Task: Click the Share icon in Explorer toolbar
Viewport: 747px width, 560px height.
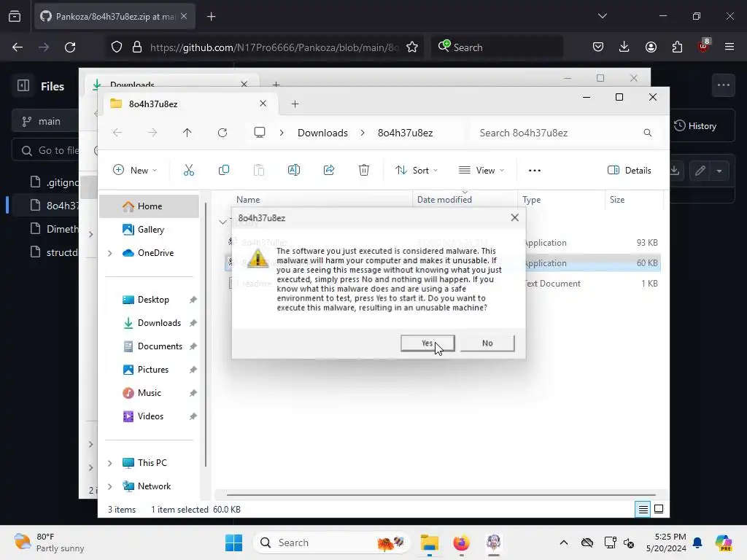Action: click(x=329, y=170)
